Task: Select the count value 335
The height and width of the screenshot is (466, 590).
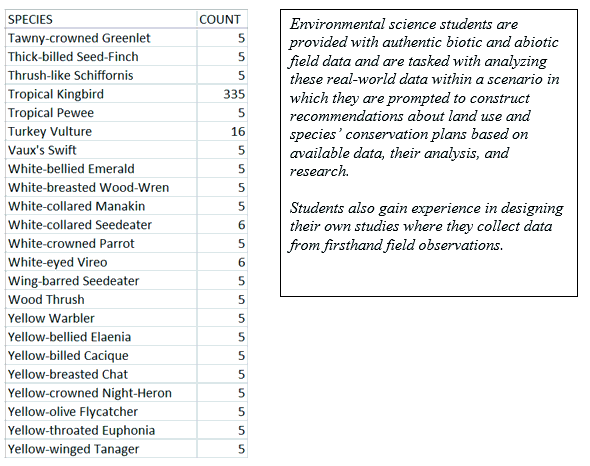Action: click(x=222, y=94)
